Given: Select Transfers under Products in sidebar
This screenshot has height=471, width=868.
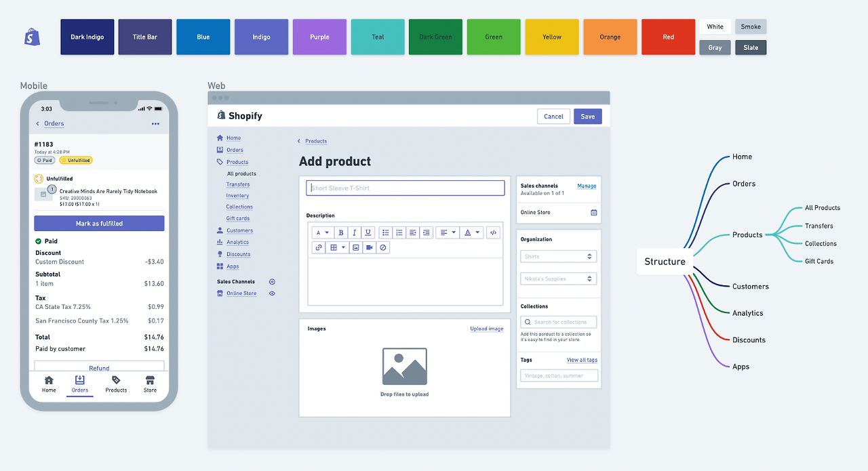Looking at the screenshot, I should pos(238,184).
